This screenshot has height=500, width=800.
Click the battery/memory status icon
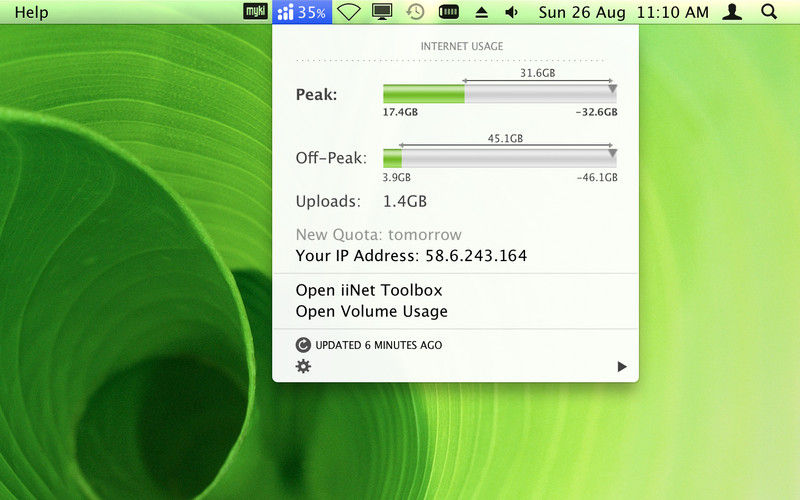pos(448,12)
